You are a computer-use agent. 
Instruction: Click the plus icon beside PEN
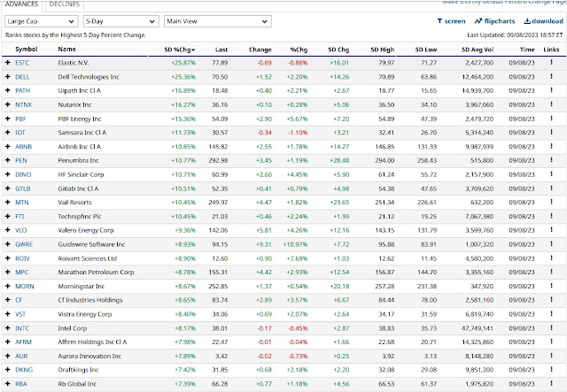pyautogui.click(x=8, y=160)
